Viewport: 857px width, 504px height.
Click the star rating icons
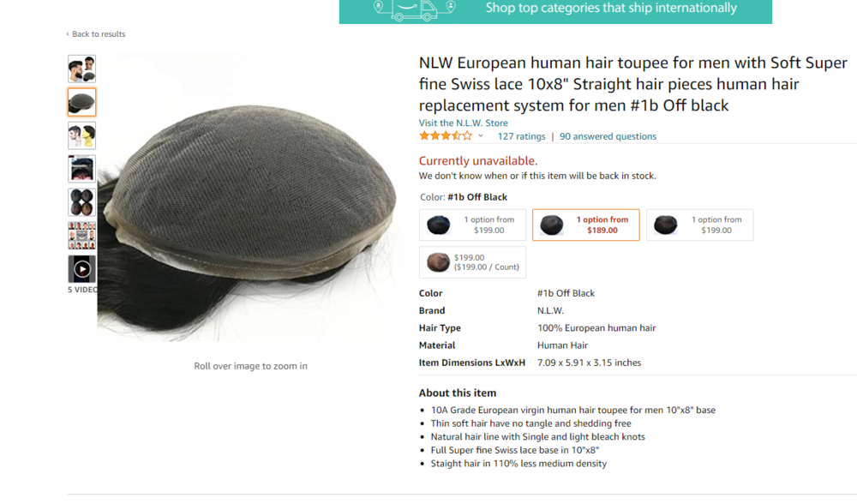pyautogui.click(x=445, y=136)
